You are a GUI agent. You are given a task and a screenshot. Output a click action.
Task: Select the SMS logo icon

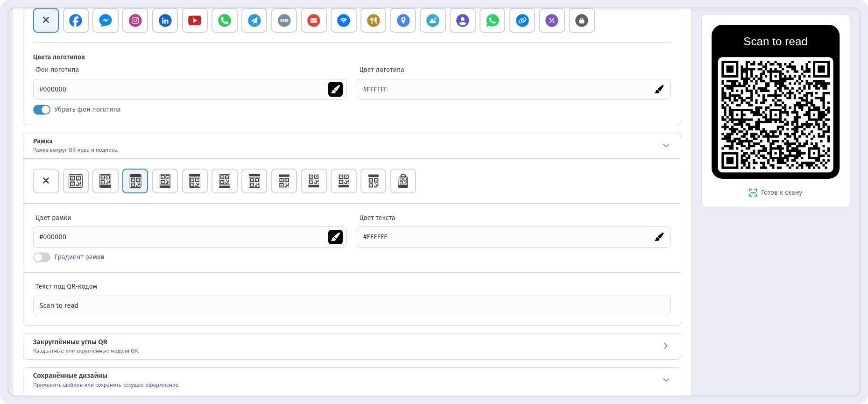click(284, 21)
